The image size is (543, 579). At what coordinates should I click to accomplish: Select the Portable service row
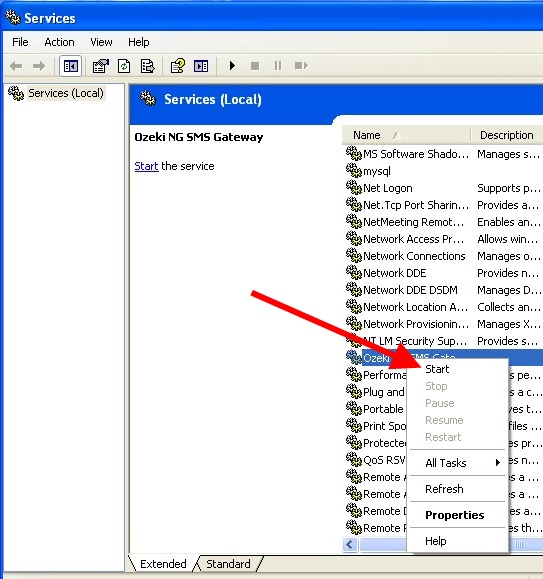pyautogui.click(x=376, y=409)
